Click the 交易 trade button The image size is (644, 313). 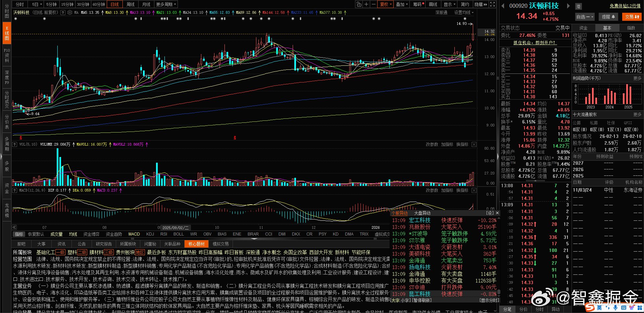pos(632,16)
